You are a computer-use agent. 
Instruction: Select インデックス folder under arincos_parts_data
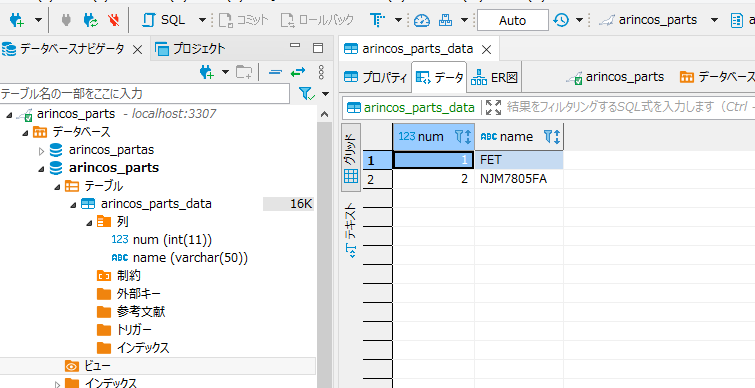pyautogui.click(x=143, y=348)
